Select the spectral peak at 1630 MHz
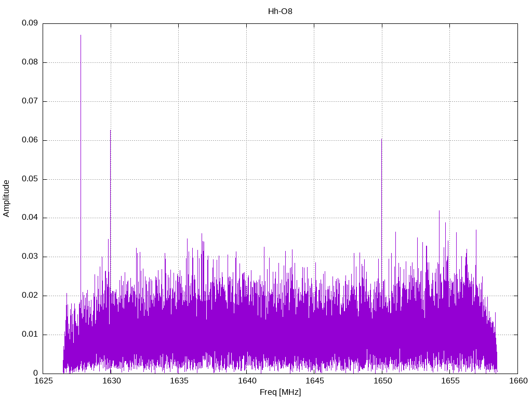532x399 pixels. pyautogui.click(x=110, y=130)
